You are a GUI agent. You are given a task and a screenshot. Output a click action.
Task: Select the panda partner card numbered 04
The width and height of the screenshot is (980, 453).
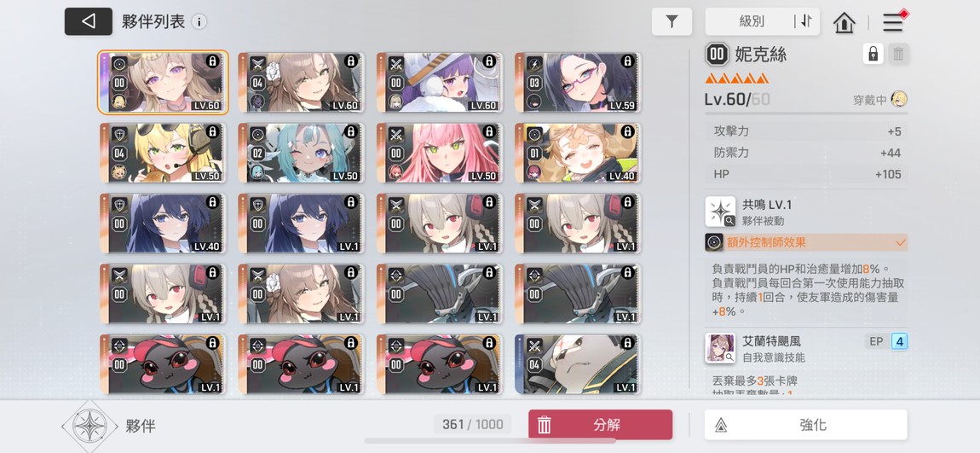point(578,364)
